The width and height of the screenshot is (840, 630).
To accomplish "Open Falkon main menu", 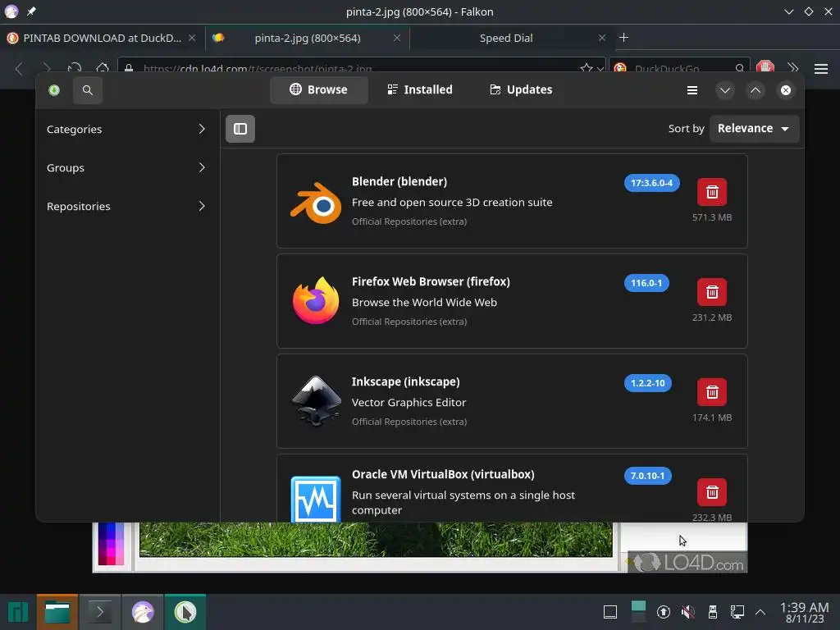I will tap(820, 69).
